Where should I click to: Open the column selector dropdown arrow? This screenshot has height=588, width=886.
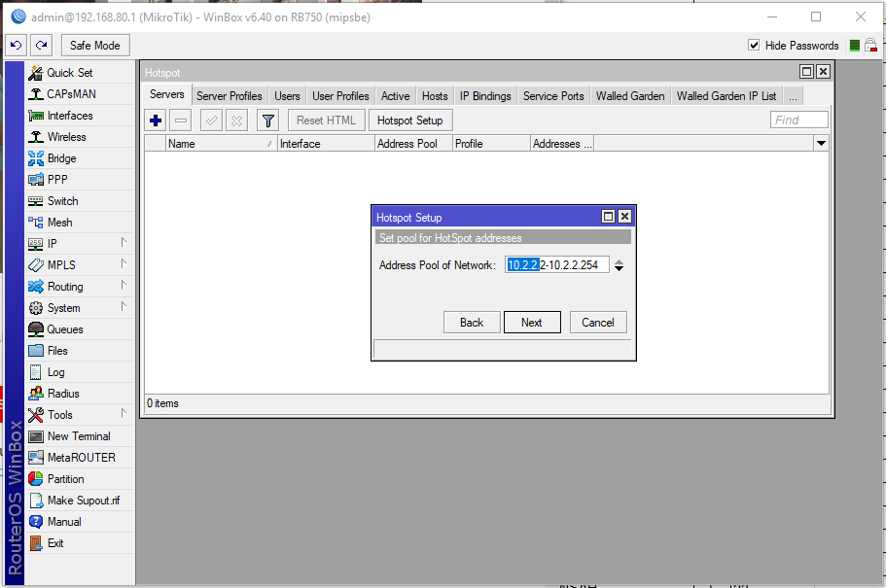point(821,144)
